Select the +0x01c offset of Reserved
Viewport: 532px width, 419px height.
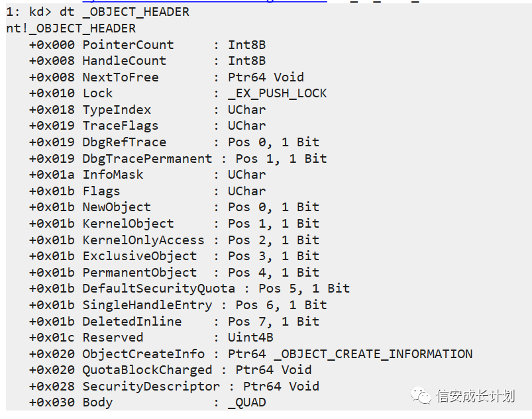pyautogui.click(x=52, y=338)
